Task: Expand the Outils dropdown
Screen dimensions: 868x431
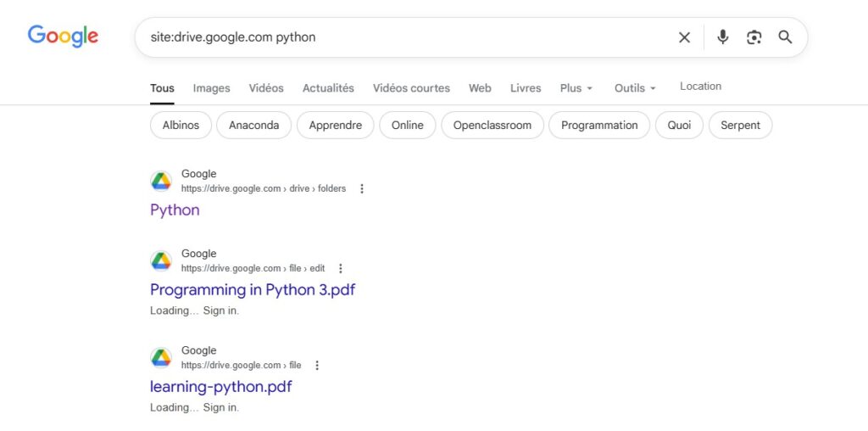Action: pos(635,88)
